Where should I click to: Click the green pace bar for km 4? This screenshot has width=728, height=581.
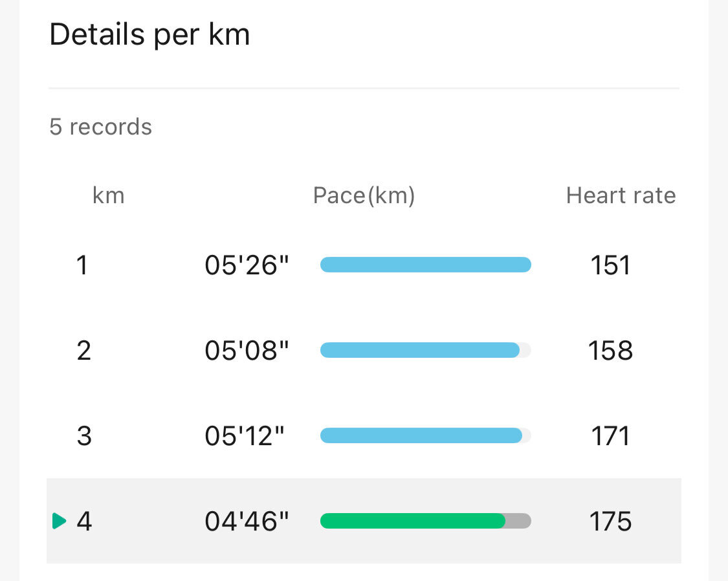[412, 521]
